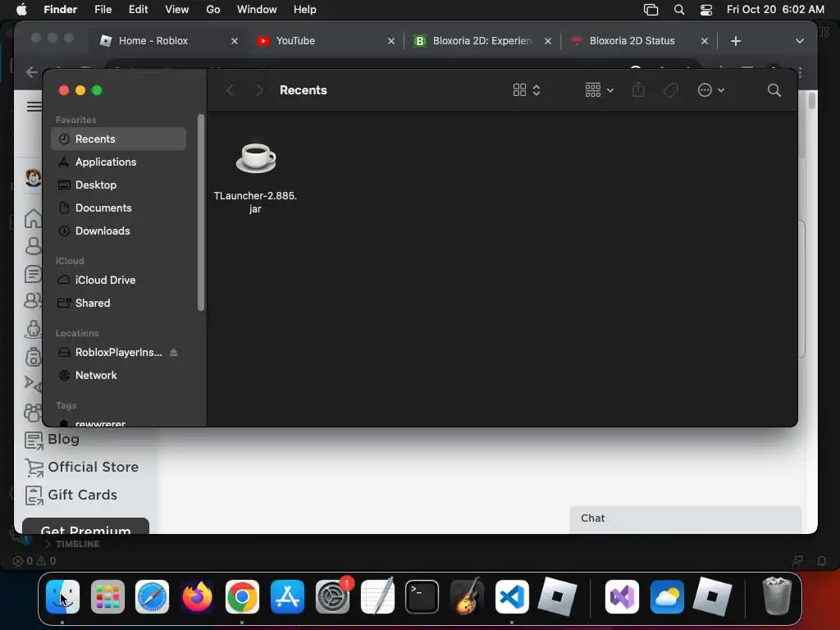Open the Finder menu in menu bar

(x=60, y=10)
